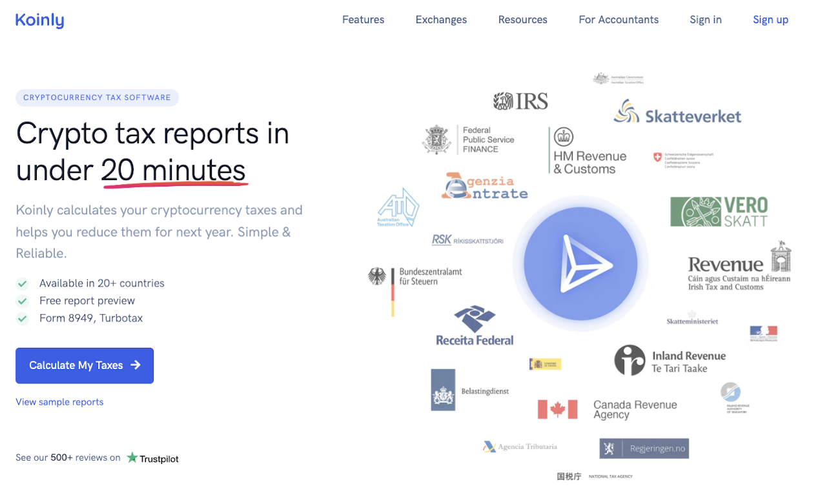
Task: Click the Agencia Tributaria logo
Action: click(x=520, y=447)
